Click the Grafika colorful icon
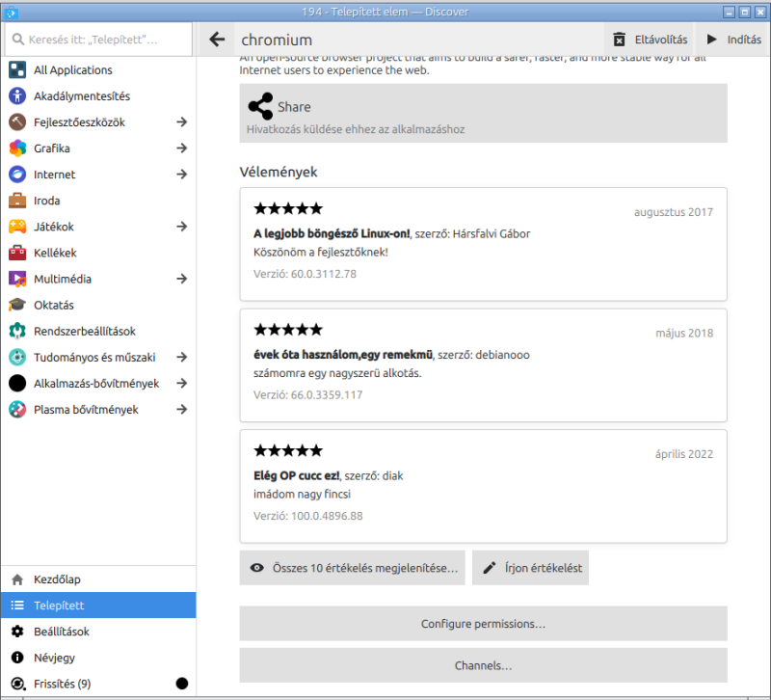 coord(17,148)
